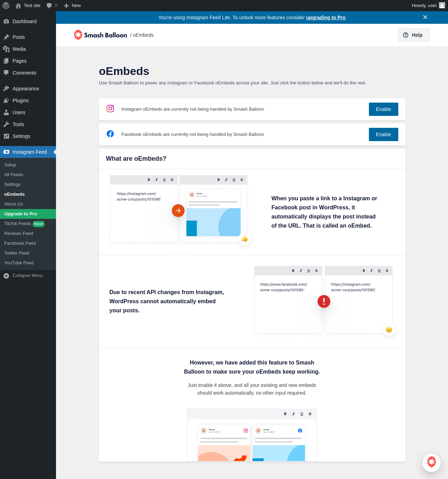
Task: Click the Instagram icon in oEmbeds row
Action: (110, 109)
